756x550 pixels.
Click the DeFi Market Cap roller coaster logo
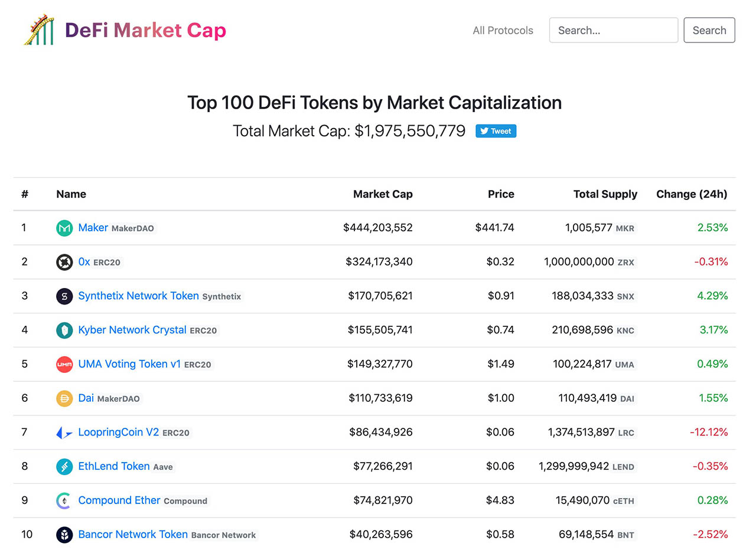39,30
